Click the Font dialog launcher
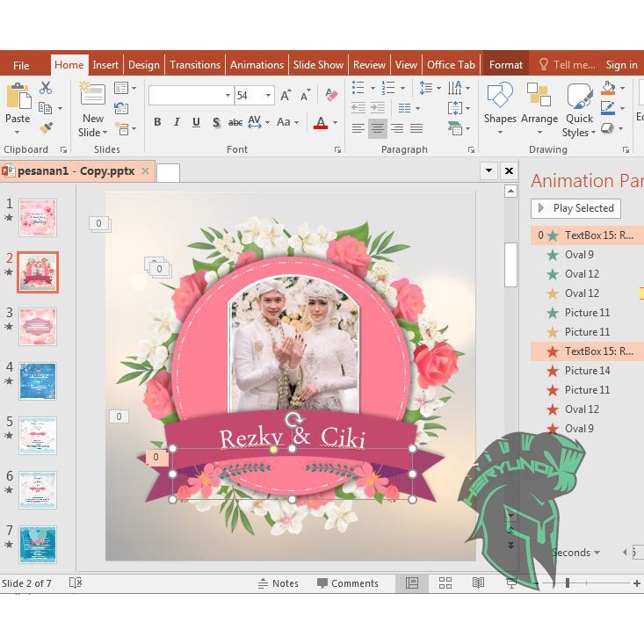 (x=337, y=150)
